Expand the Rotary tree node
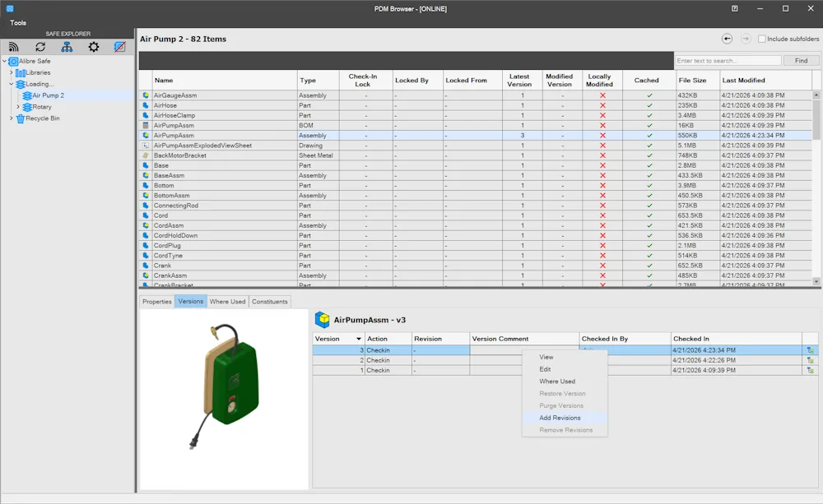Screen dimensions: 823x504 [x=18, y=107]
